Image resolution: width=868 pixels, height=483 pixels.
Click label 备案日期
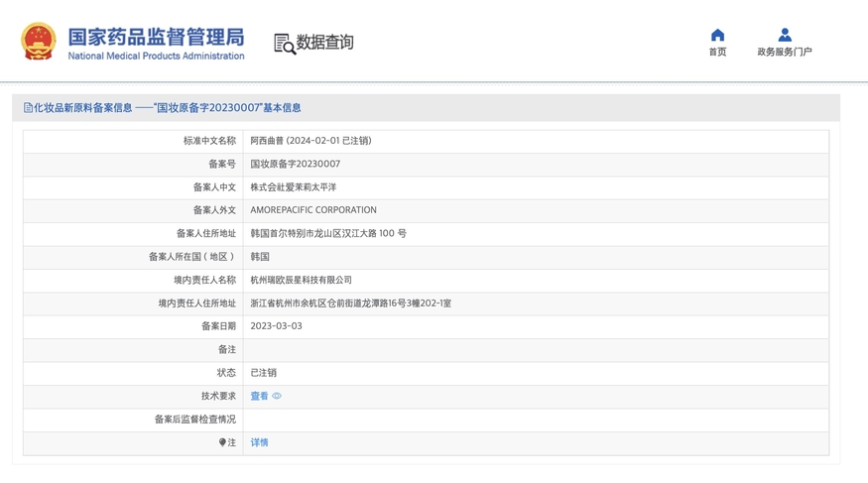click(x=218, y=326)
